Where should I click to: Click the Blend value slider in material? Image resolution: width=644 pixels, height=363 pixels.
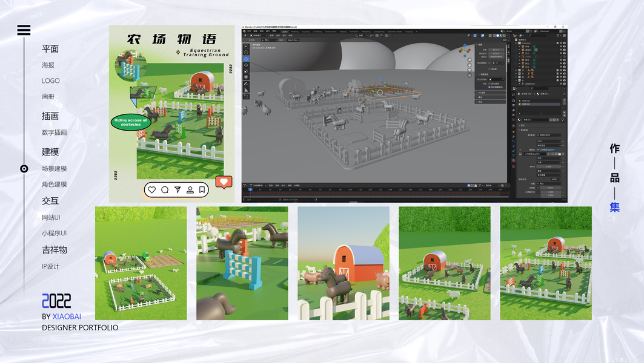point(549,166)
